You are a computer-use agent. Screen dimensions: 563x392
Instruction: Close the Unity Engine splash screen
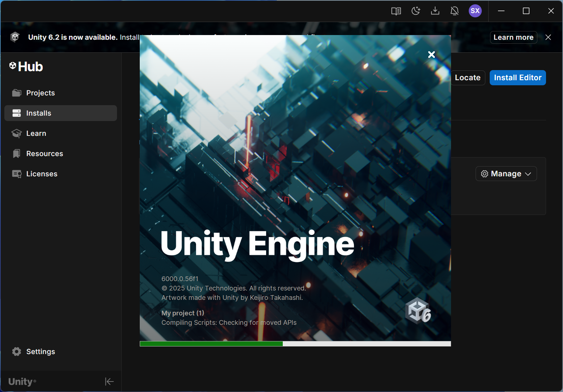[432, 55]
